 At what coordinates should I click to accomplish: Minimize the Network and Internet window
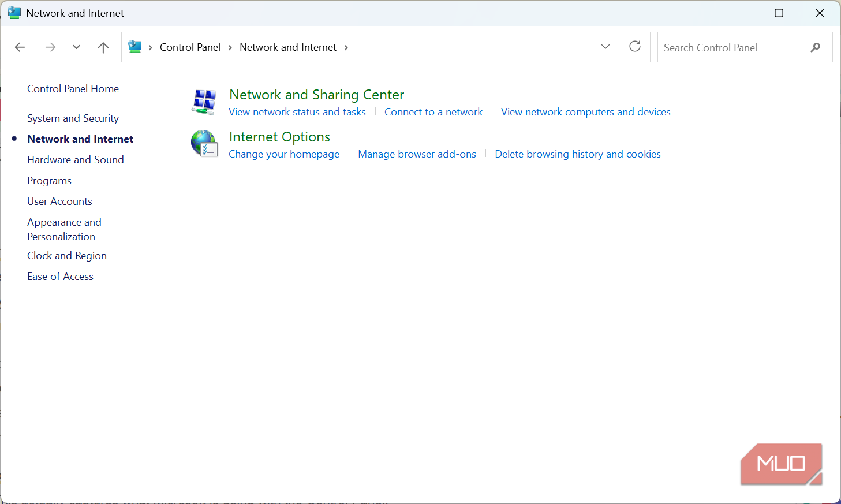739,13
